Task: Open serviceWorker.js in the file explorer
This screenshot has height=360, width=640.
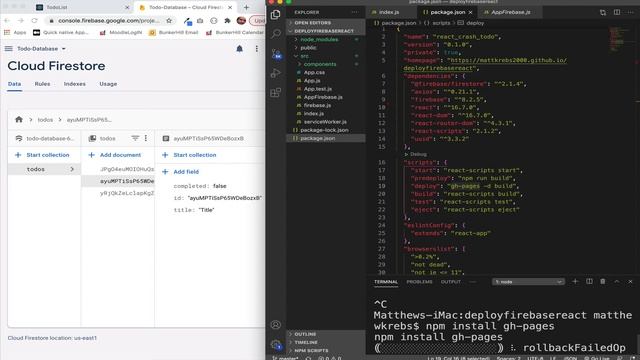Action: click(x=325, y=122)
